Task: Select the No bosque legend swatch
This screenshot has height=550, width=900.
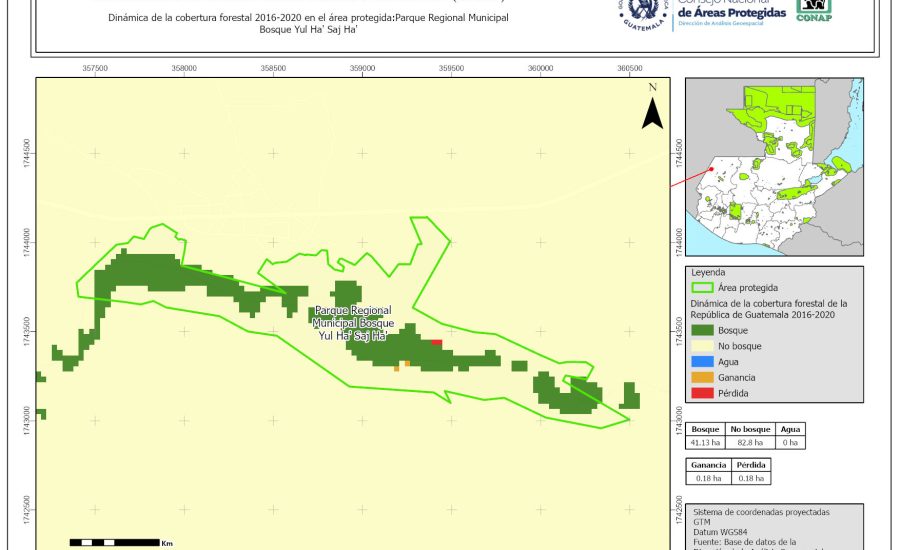Action: (704, 346)
